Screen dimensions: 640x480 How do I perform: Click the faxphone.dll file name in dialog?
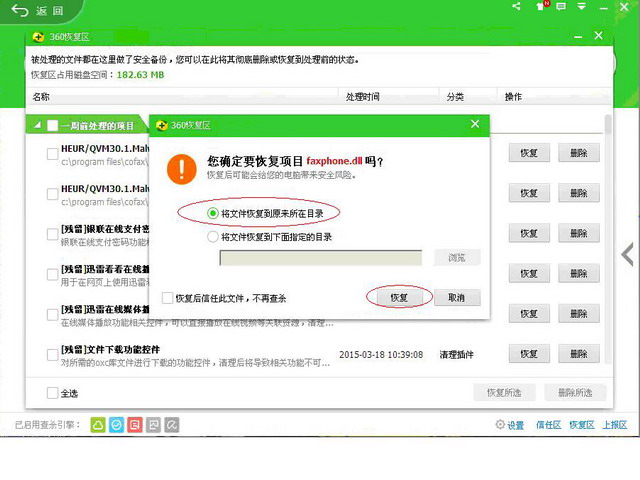coord(334,160)
